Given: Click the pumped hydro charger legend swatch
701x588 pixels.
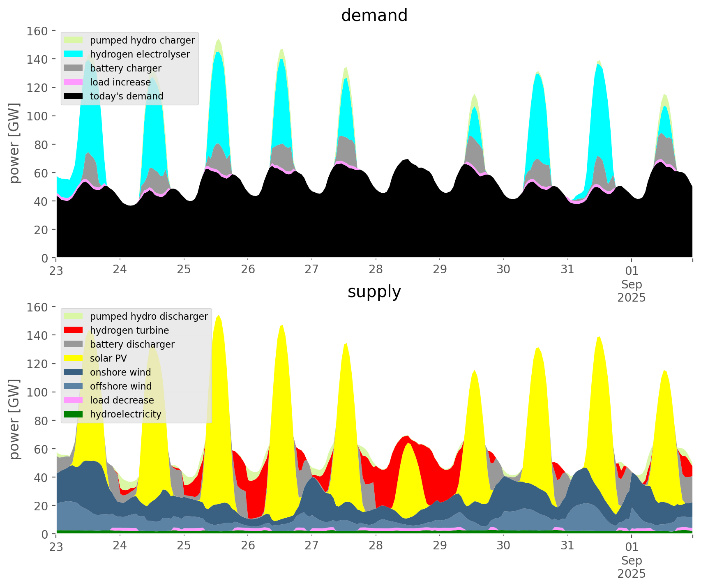Looking at the screenshot, I should [74, 40].
